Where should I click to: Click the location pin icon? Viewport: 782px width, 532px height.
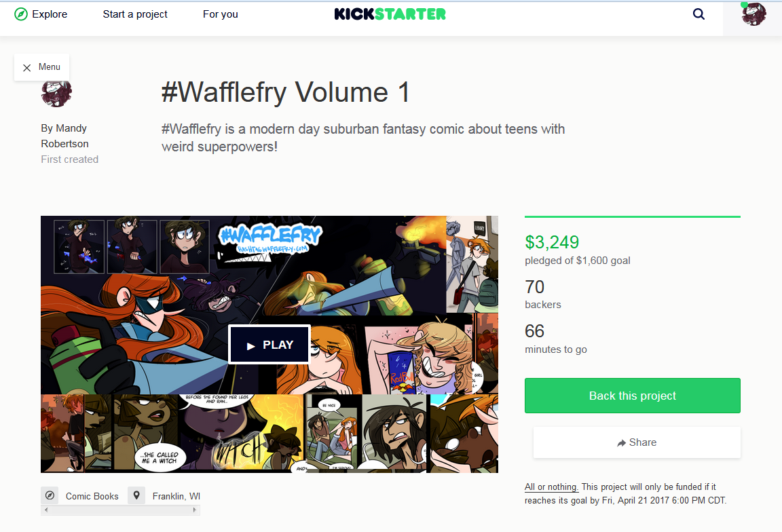[x=136, y=495]
